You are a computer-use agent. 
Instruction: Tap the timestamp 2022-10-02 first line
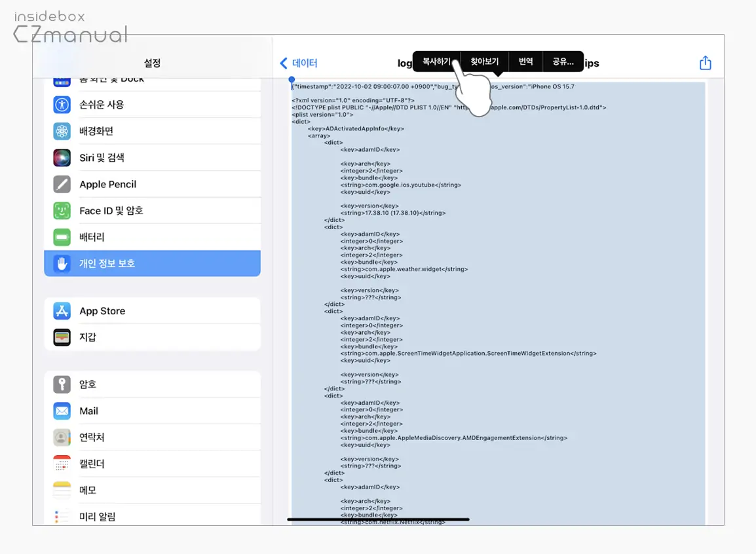tap(433, 86)
